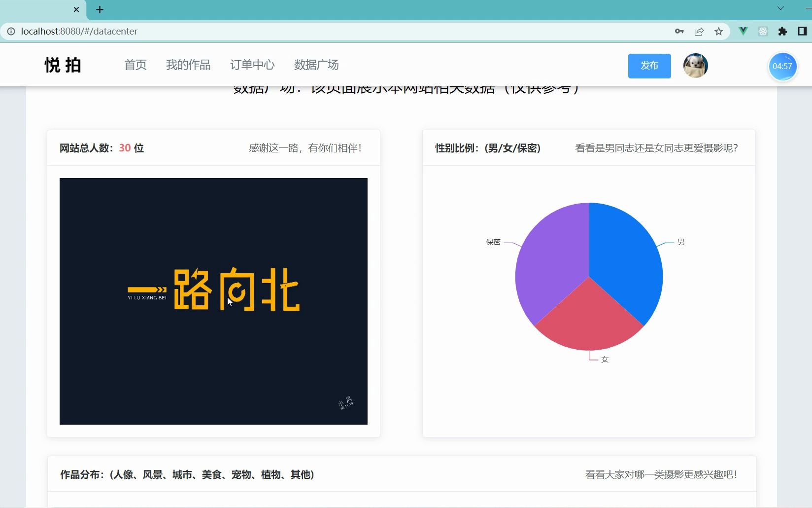Click the 保密 pie label
Image resolution: width=812 pixels, height=508 pixels.
[493, 242]
